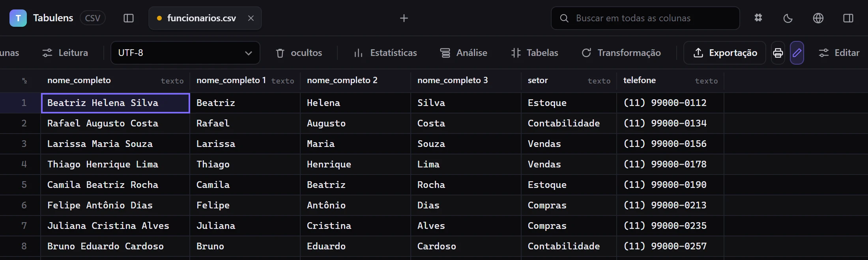868x260 pixels.
Task: Click the printer icon button
Action: (778, 53)
